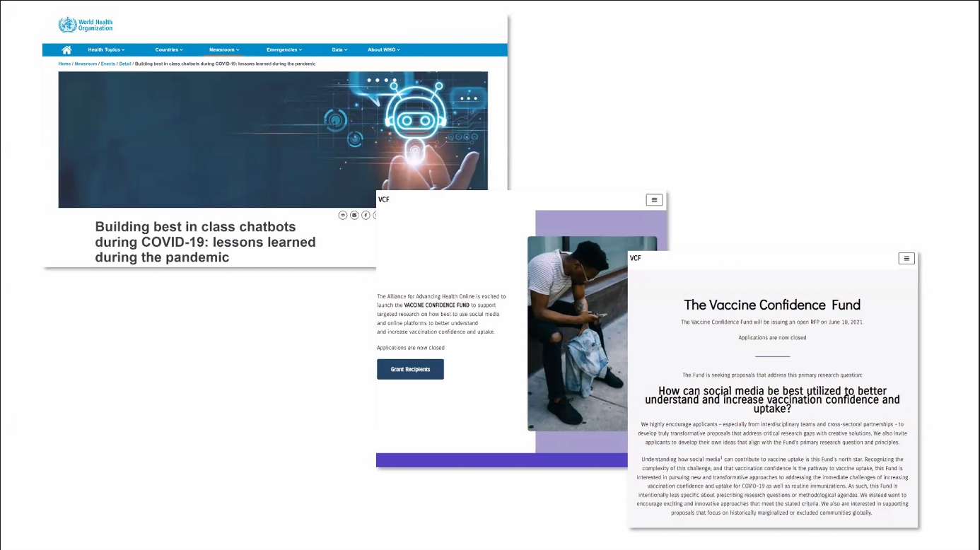
Task: Select the Detail breadcrumb link
Action: pos(125,64)
